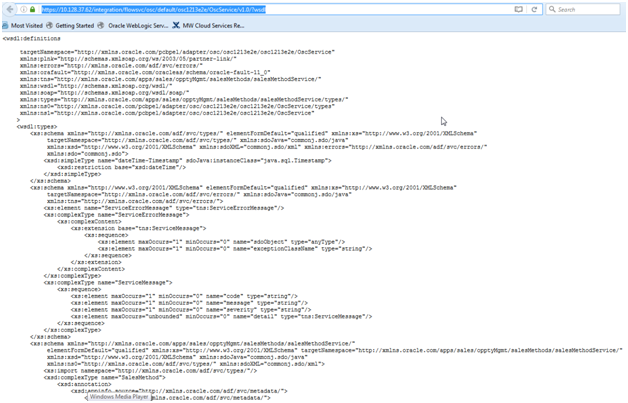The image size is (628, 403).
Task: Open site information via the info icon
Action: 24,9
